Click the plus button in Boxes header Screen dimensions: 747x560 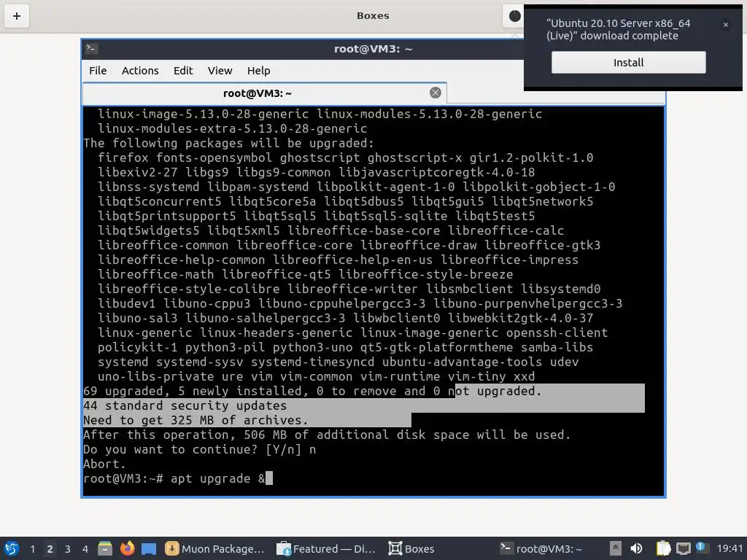(x=17, y=16)
